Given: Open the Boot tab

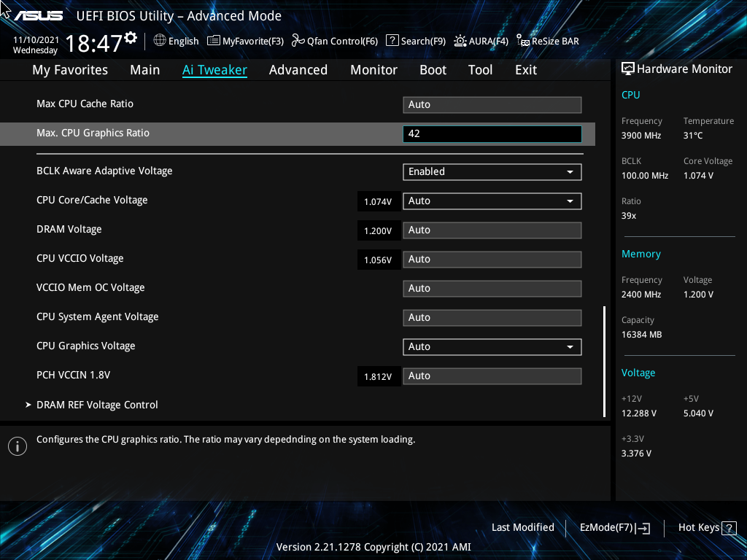Looking at the screenshot, I should pyautogui.click(x=433, y=70).
